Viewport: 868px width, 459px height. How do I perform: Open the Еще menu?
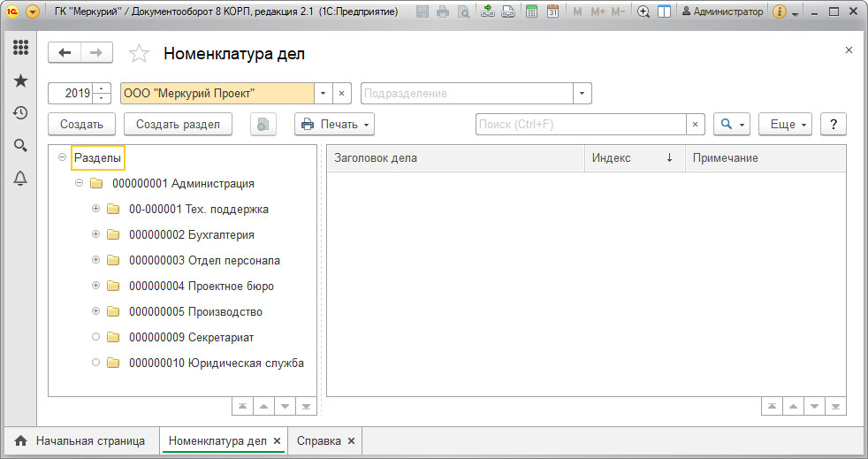tap(786, 125)
